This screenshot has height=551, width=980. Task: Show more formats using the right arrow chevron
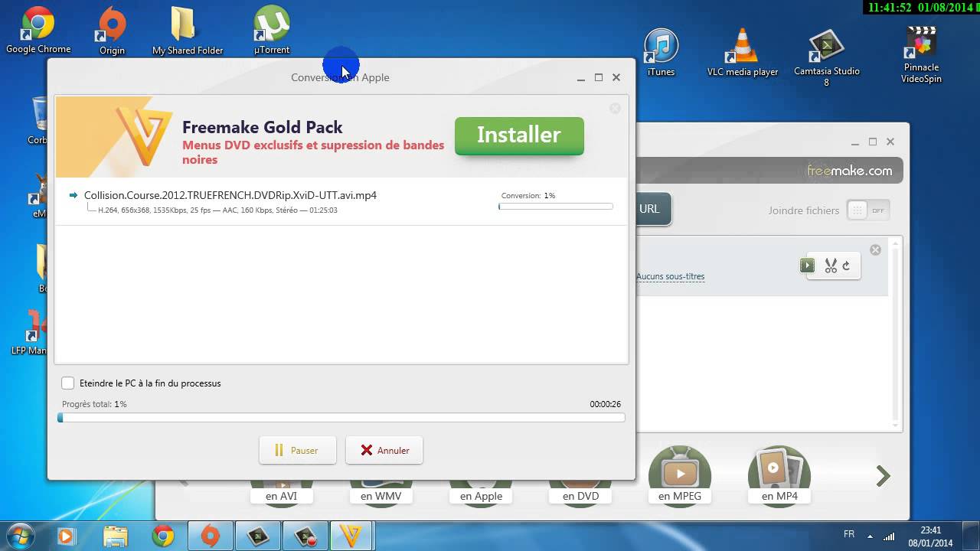pyautogui.click(x=884, y=476)
